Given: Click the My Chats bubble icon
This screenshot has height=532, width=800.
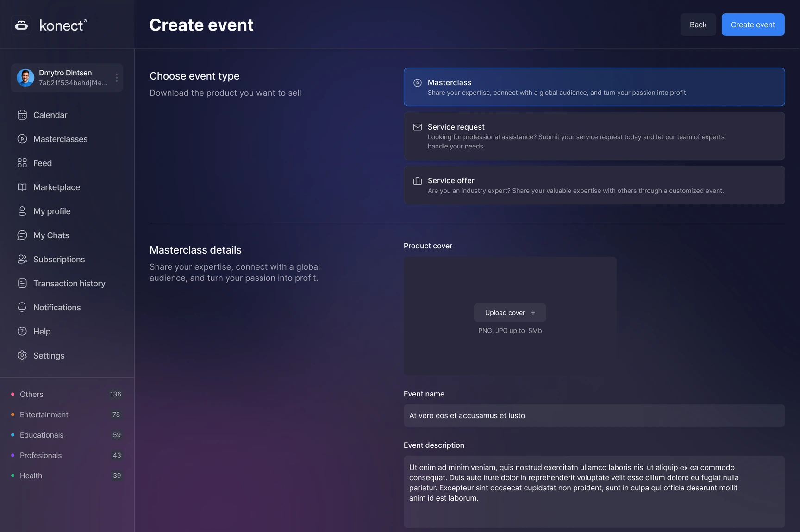Looking at the screenshot, I should click(22, 235).
